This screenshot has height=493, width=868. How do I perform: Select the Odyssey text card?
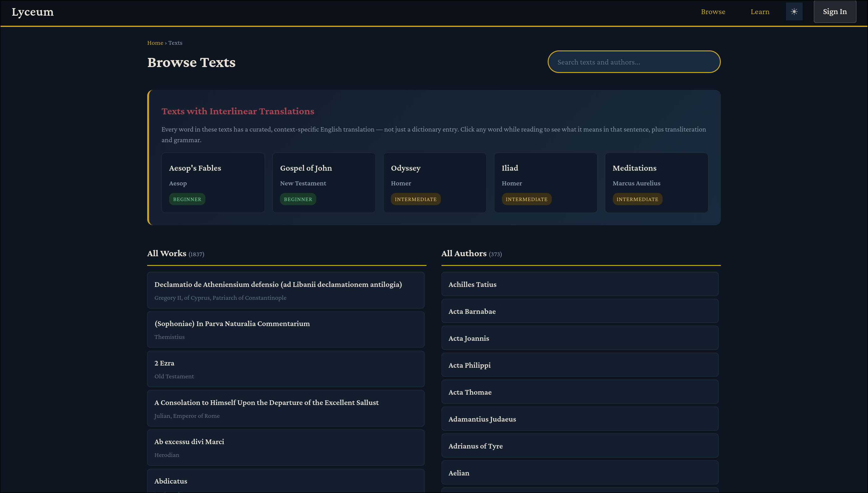435,183
